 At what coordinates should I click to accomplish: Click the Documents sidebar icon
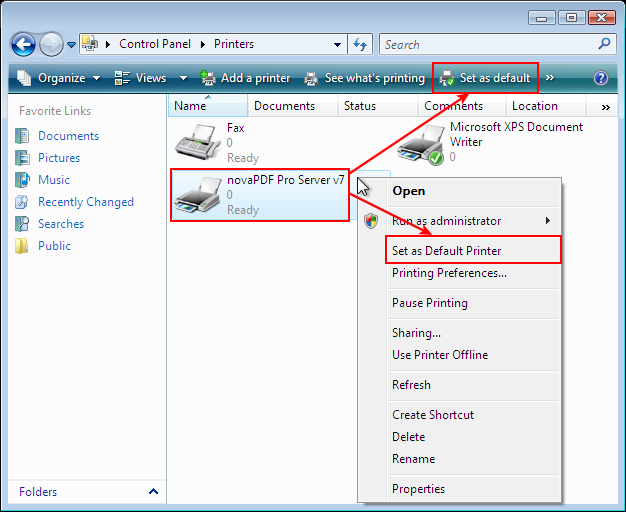coord(22,136)
